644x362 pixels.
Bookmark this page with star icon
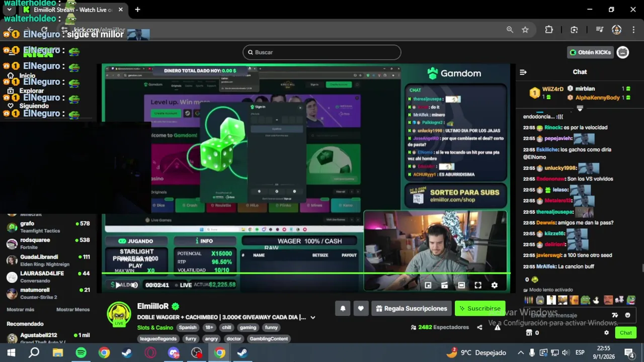coord(525,30)
